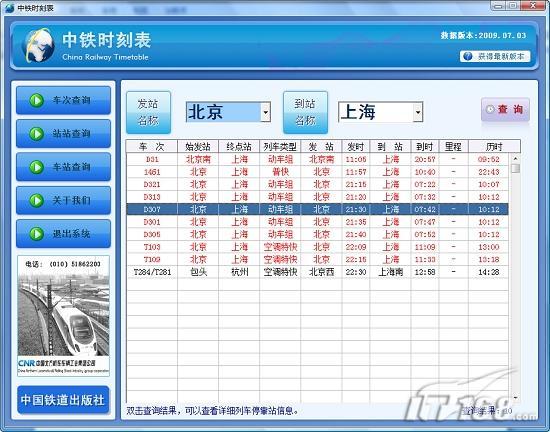Click the results scrollbar thumb
This screenshot has height=432, width=550.
(x=515, y=169)
